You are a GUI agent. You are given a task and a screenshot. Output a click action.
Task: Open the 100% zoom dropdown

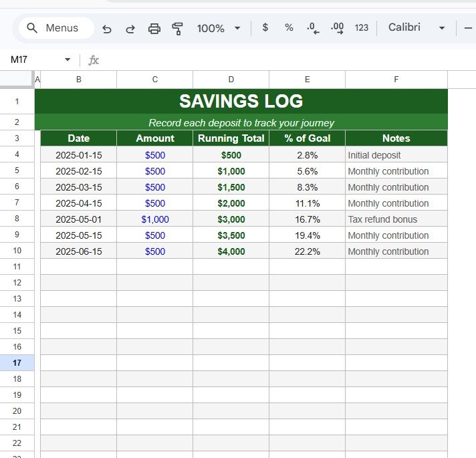[219, 28]
